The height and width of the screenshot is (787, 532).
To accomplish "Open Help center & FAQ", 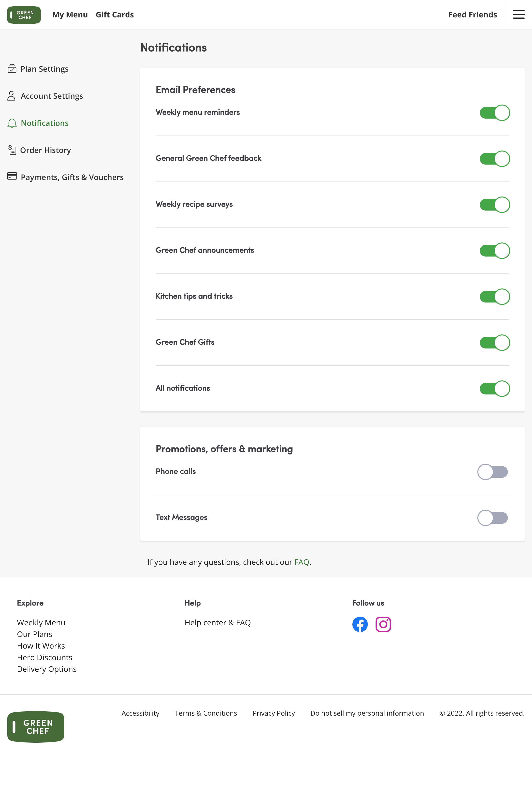I will click(x=218, y=622).
